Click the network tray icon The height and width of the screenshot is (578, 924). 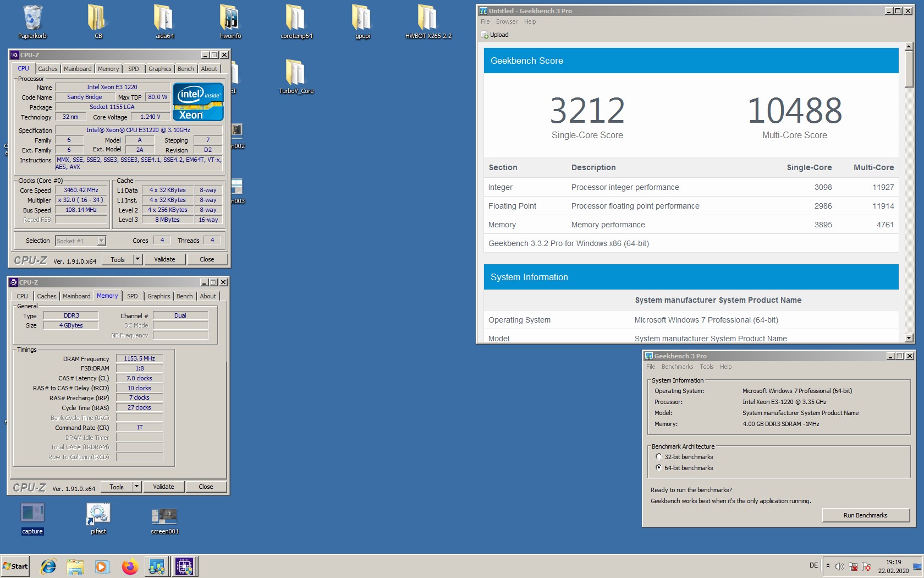pyautogui.click(x=853, y=566)
